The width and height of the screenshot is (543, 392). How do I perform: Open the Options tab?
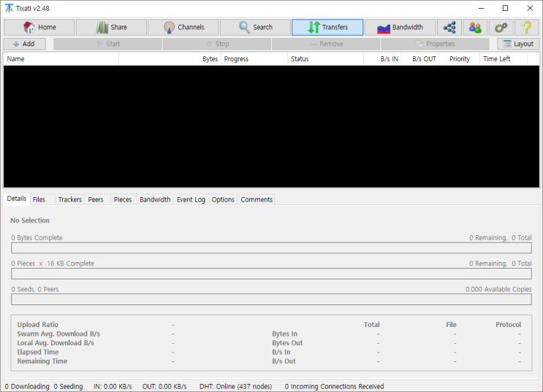(223, 199)
